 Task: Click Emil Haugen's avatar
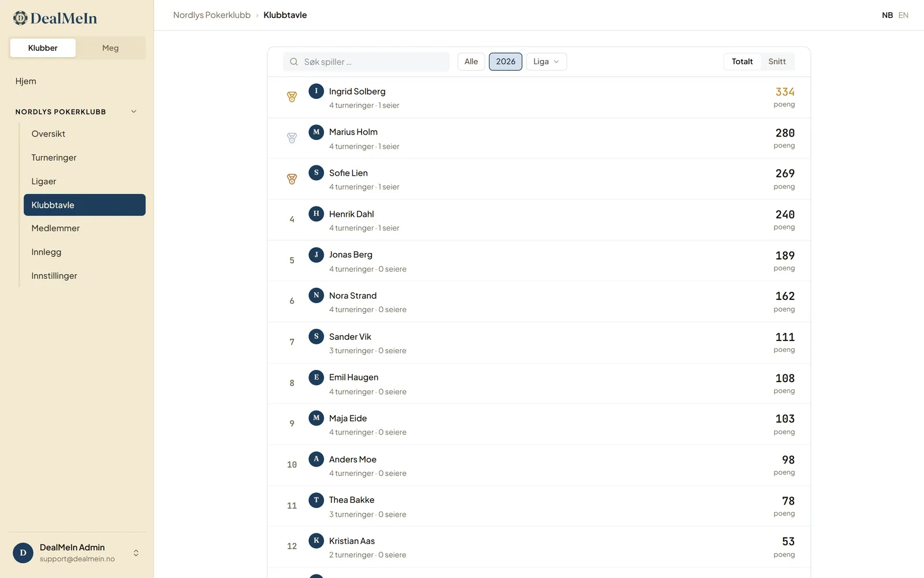[x=316, y=377]
